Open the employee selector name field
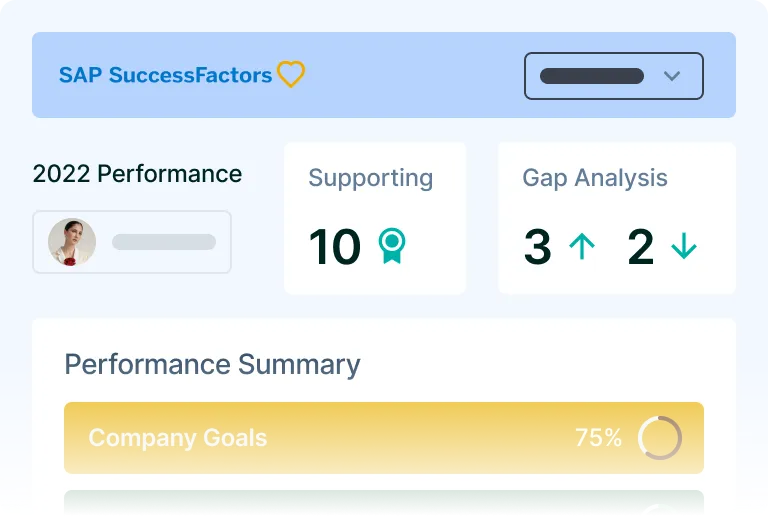 click(x=164, y=242)
